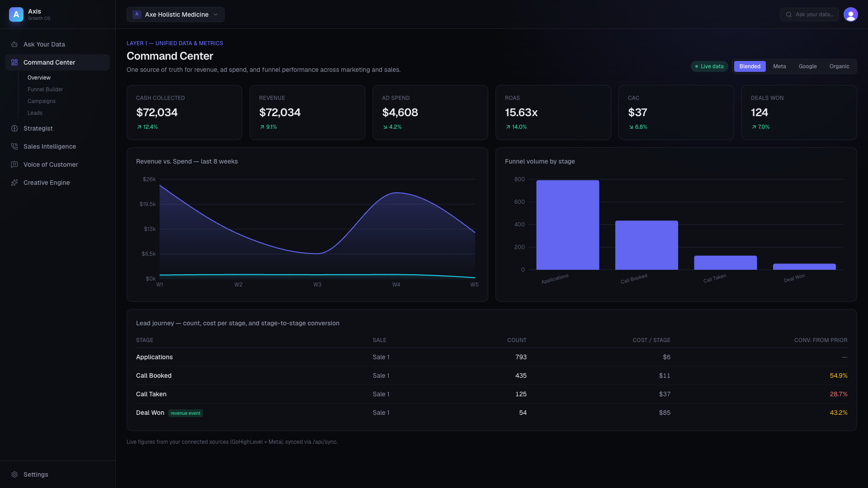
Task: Click the Call Booked stage row
Action: click(x=492, y=375)
